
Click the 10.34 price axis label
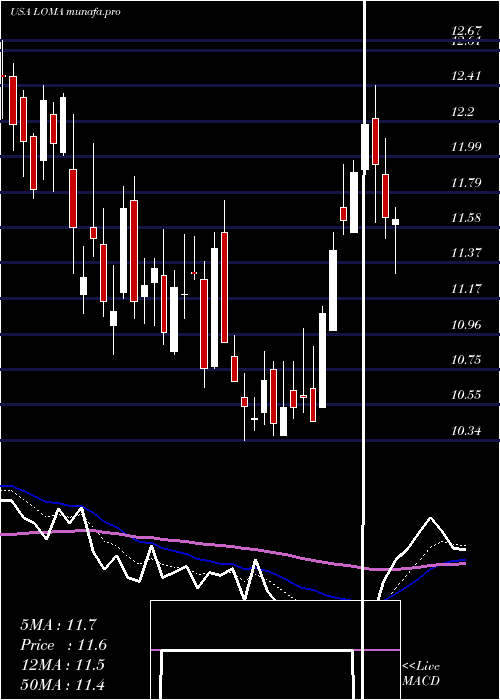coord(466,431)
